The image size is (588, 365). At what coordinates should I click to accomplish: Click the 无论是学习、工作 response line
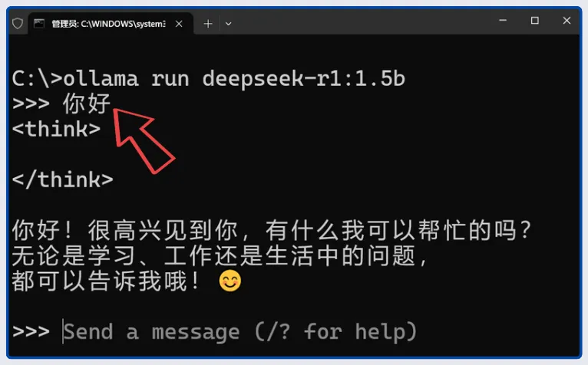(x=220, y=255)
